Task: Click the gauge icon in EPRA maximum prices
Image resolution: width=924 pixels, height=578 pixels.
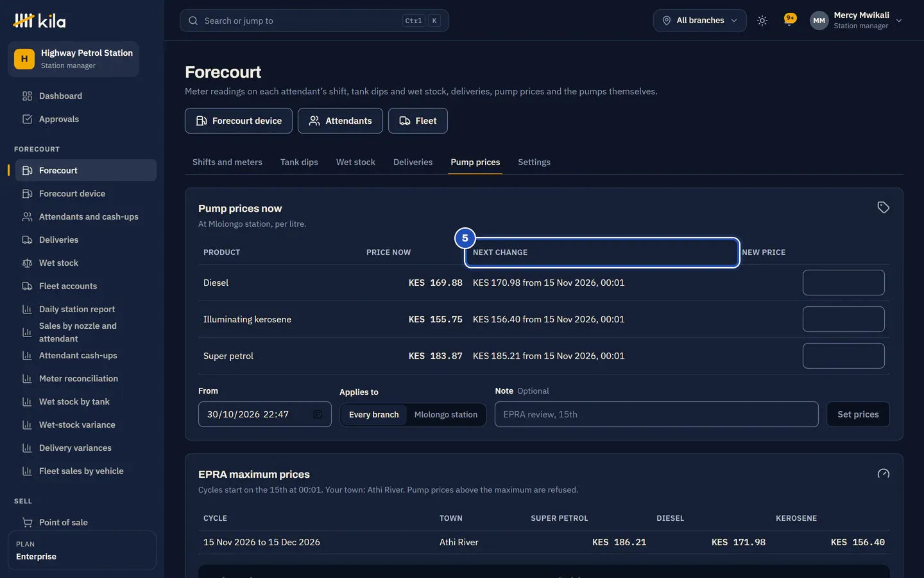Action: point(883,473)
